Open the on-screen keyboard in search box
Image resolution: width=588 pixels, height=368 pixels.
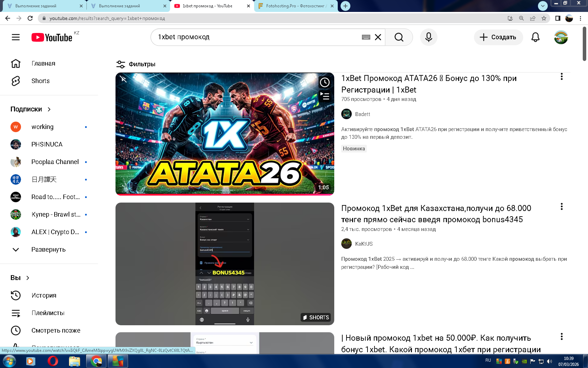[366, 37]
